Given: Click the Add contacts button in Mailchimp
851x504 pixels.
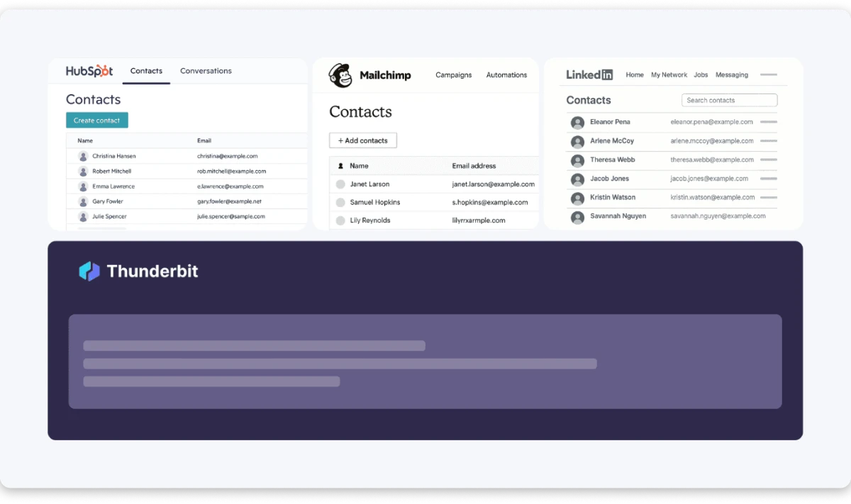Looking at the screenshot, I should pos(363,140).
